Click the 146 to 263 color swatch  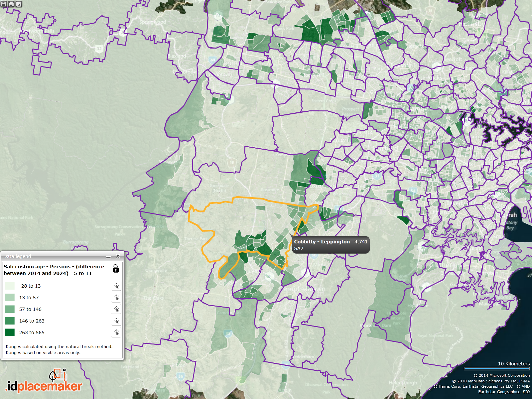coord(10,321)
